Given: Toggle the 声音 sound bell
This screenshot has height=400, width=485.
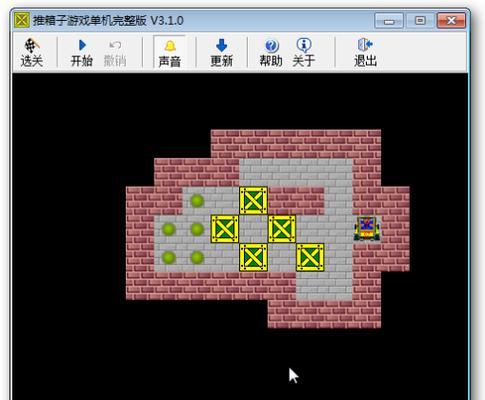Looking at the screenshot, I should point(170,53).
